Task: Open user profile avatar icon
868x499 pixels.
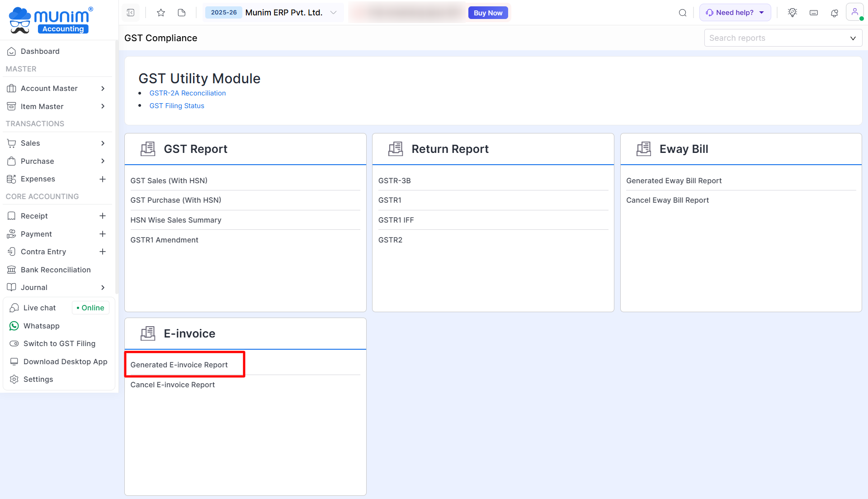Action: 854,12
